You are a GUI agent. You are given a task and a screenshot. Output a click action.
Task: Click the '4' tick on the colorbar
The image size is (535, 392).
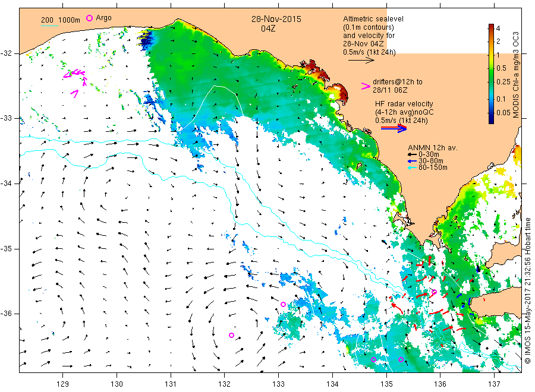tap(498, 29)
